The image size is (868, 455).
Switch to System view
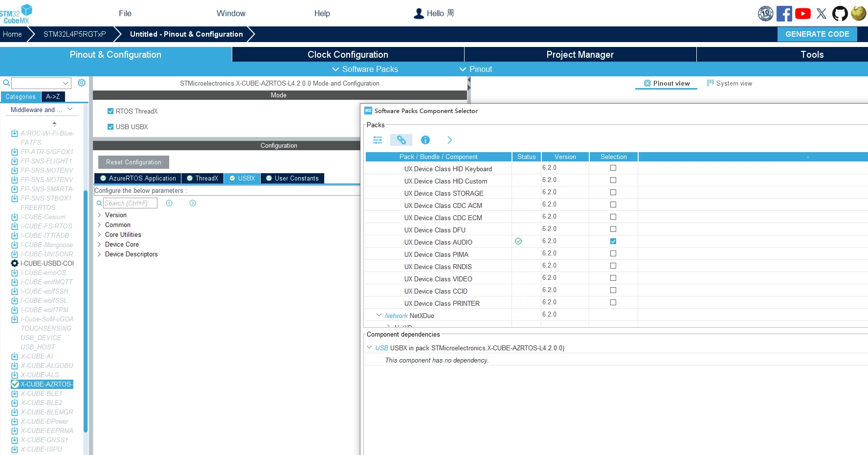click(x=730, y=83)
